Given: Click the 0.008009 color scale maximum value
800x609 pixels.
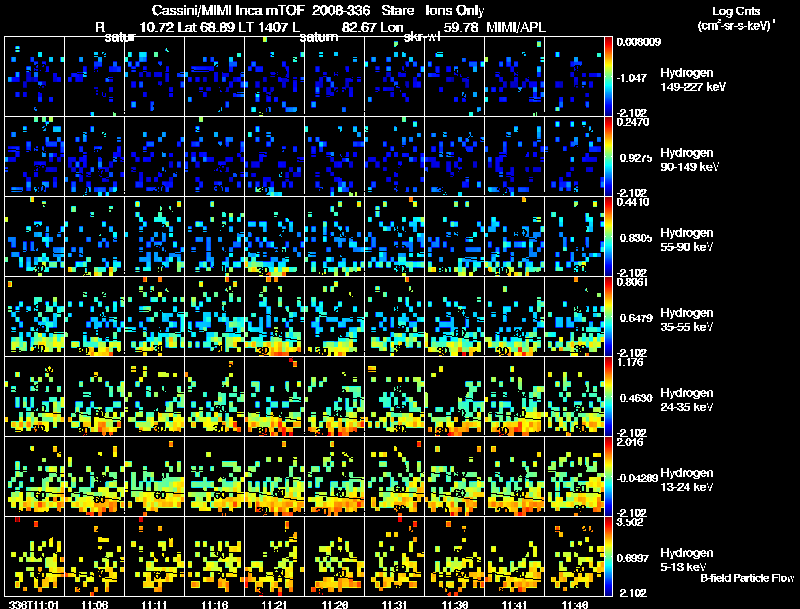Looking at the screenshot, I should [x=639, y=42].
